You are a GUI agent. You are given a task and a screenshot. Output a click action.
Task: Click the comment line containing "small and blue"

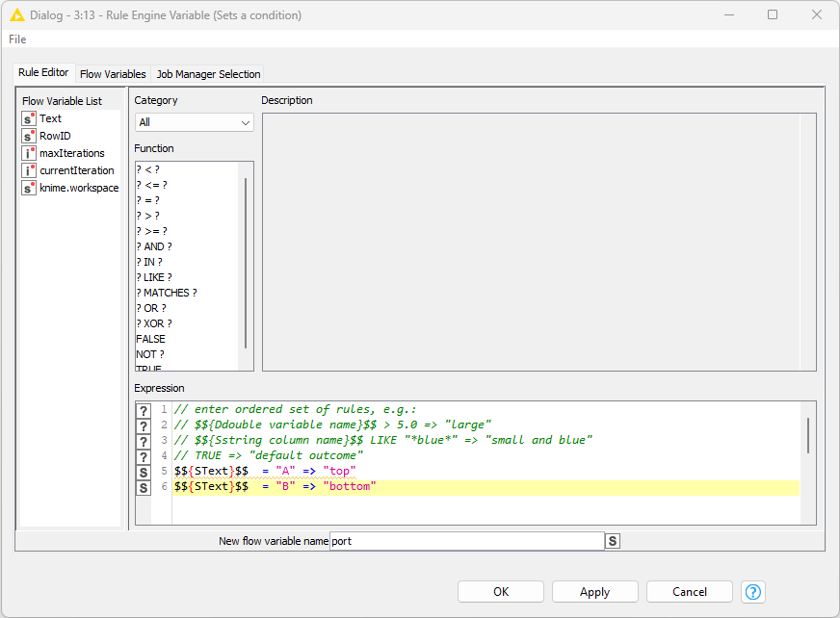point(383,440)
